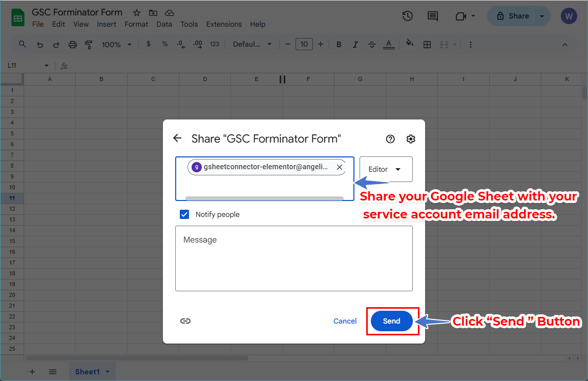Toggle strikethrough formatting
The image size is (588, 381).
click(x=372, y=44)
